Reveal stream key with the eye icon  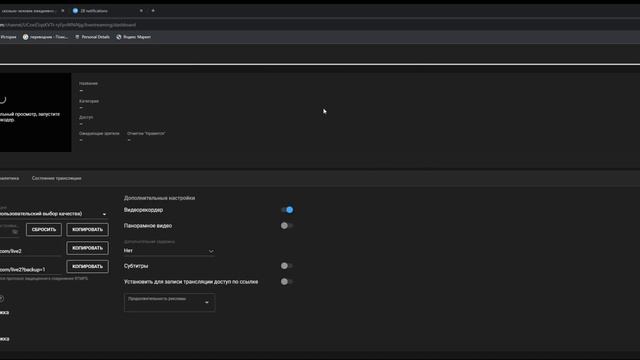[15, 231]
